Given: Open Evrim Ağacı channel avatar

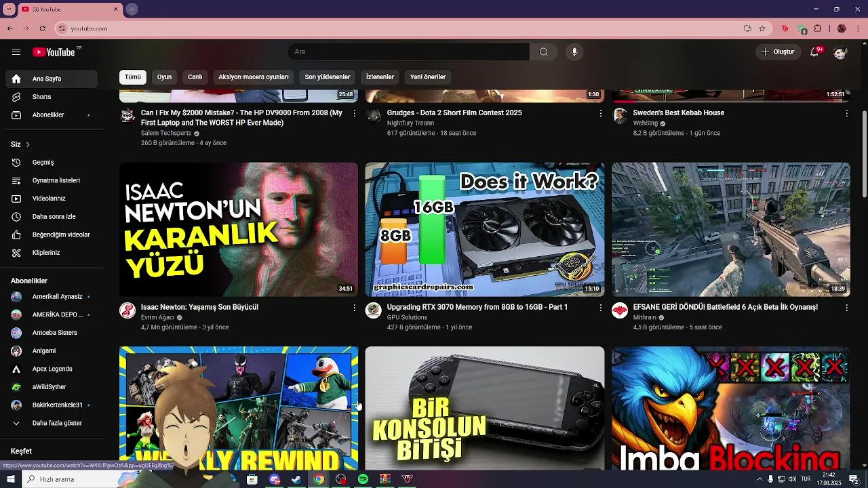Looking at the screenshot, I should [127, 310].
